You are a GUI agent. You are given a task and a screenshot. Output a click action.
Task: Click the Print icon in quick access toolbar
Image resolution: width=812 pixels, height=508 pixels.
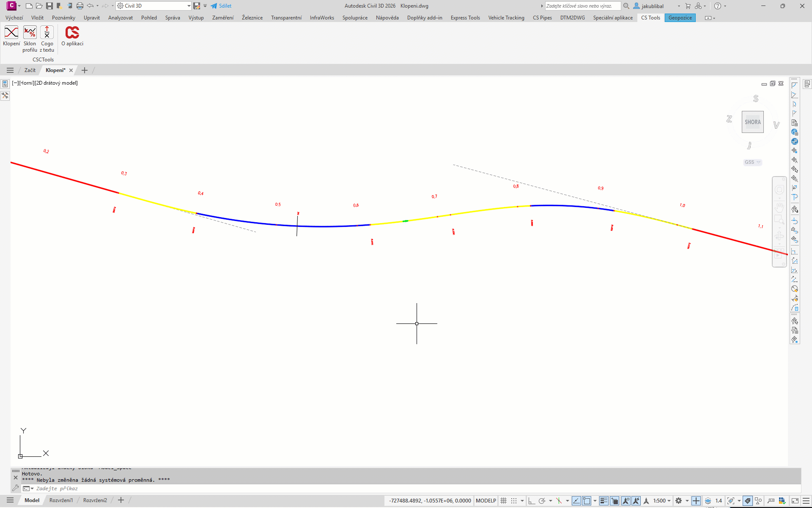80,6
